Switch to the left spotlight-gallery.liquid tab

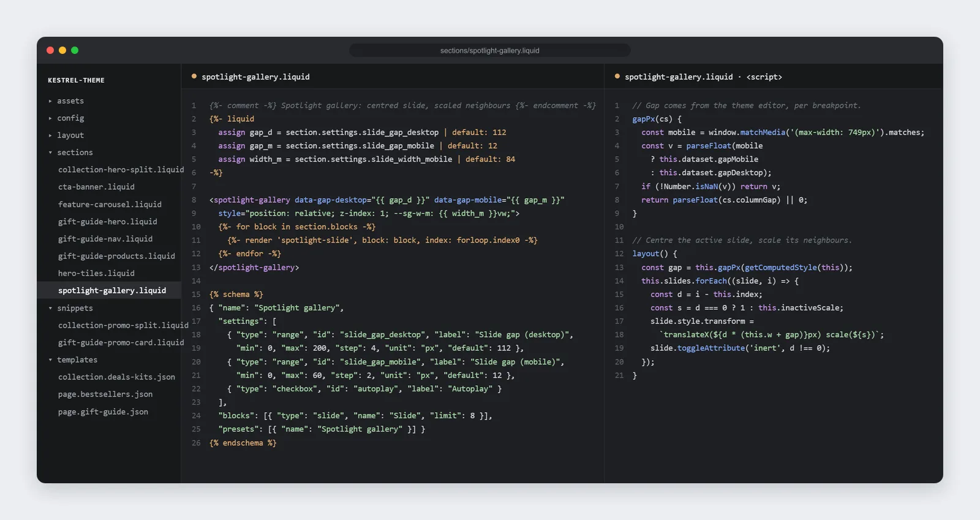[255, 77]
